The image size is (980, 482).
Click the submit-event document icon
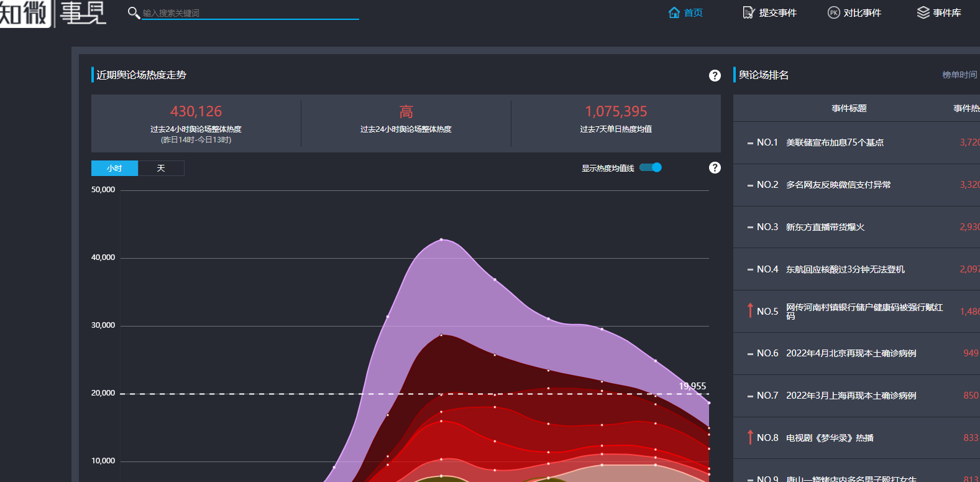(x=749, y=12)
